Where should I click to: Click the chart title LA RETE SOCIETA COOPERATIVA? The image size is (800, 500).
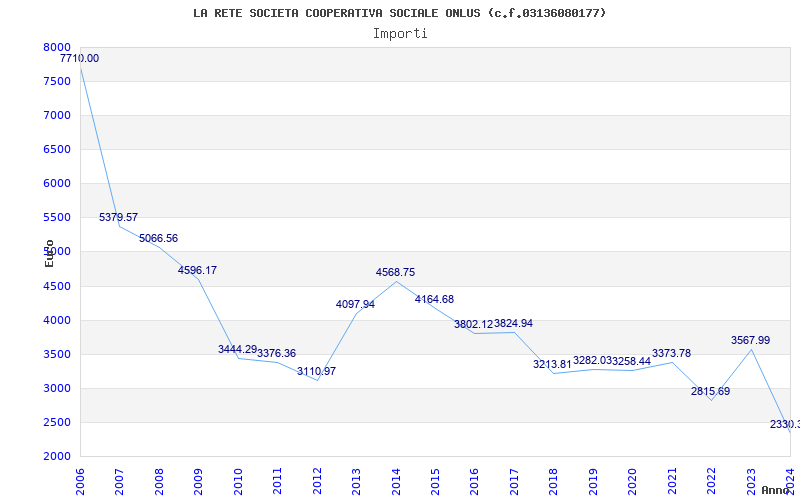(x=399, y=13)
